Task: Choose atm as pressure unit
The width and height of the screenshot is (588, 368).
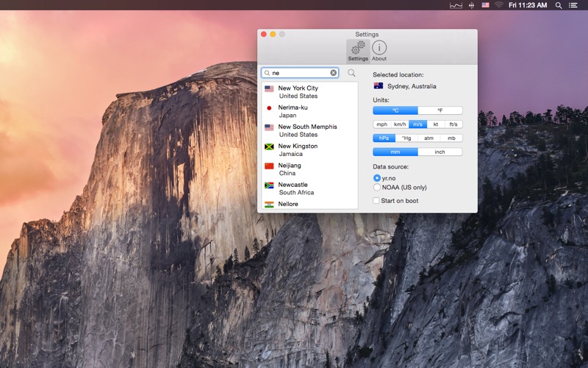Action: point(429,138)
